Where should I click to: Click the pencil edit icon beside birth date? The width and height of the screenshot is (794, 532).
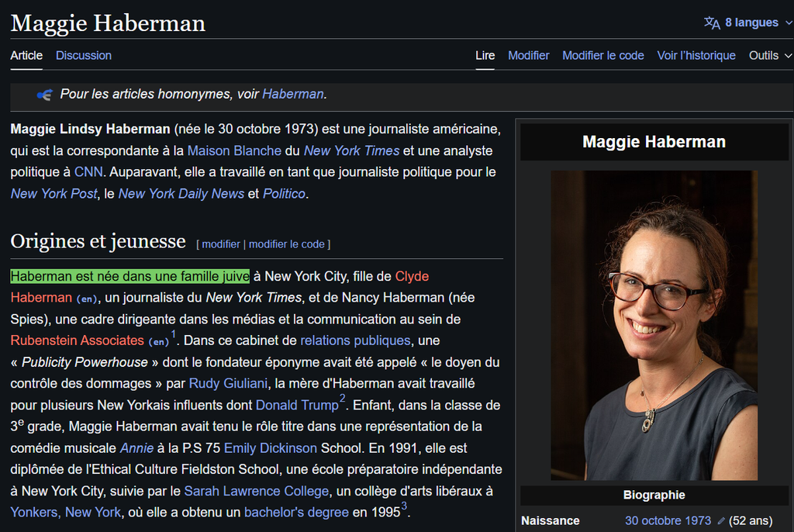pos(721,521)
